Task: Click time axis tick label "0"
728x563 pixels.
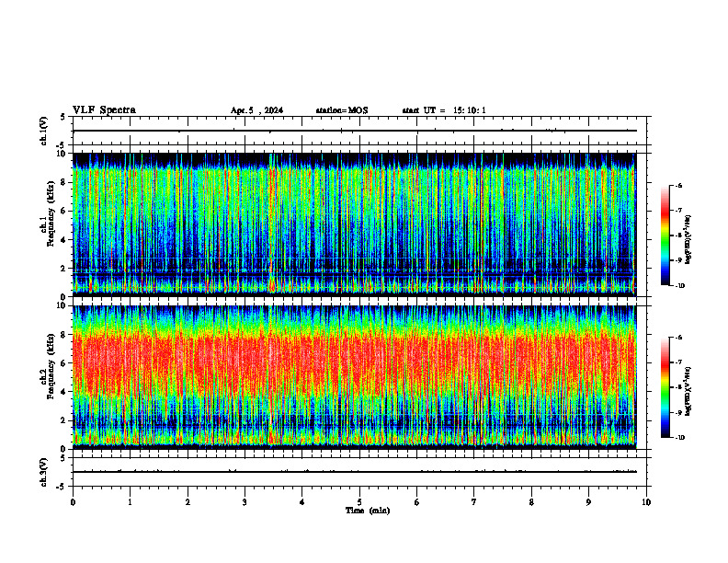Action: pos(73,502)
